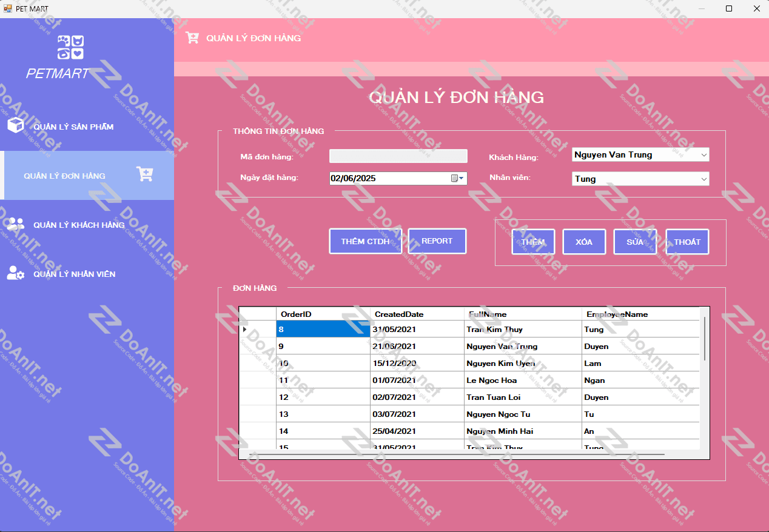Click the Mã đơn hàng text field

(398, 156)
